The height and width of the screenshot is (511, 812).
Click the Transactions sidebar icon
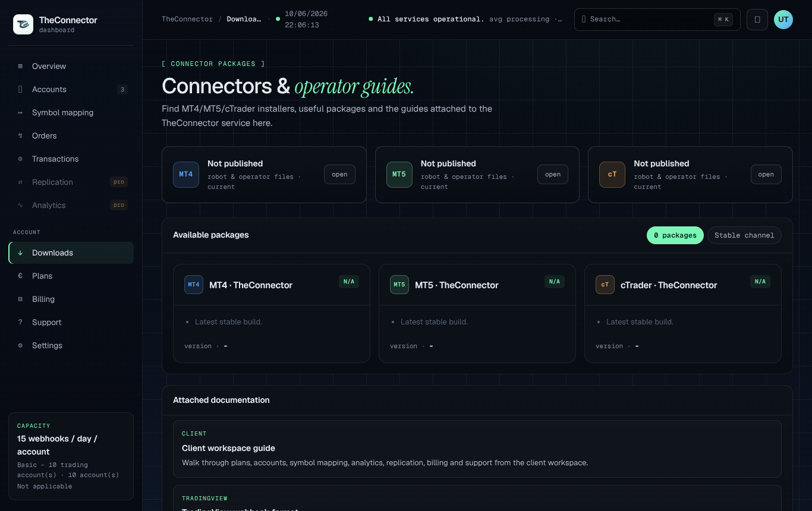(x=20, y=159)
